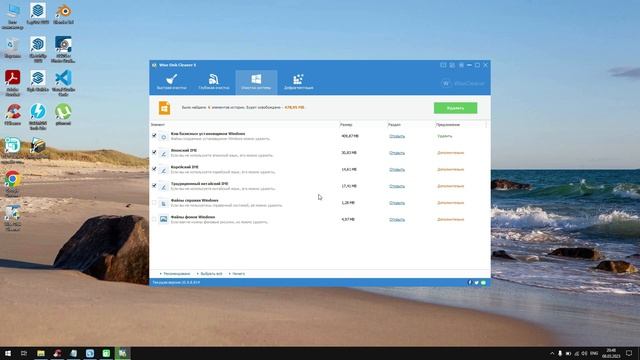Open Adobe Acrobat desktop shortcut
The width and height of the screenshot is (640, 360).
click(13, 82)
